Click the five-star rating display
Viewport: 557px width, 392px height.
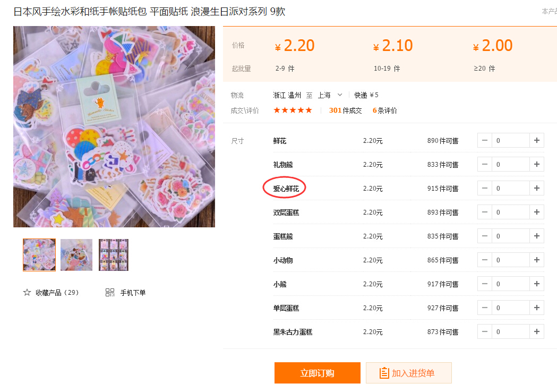293,110
